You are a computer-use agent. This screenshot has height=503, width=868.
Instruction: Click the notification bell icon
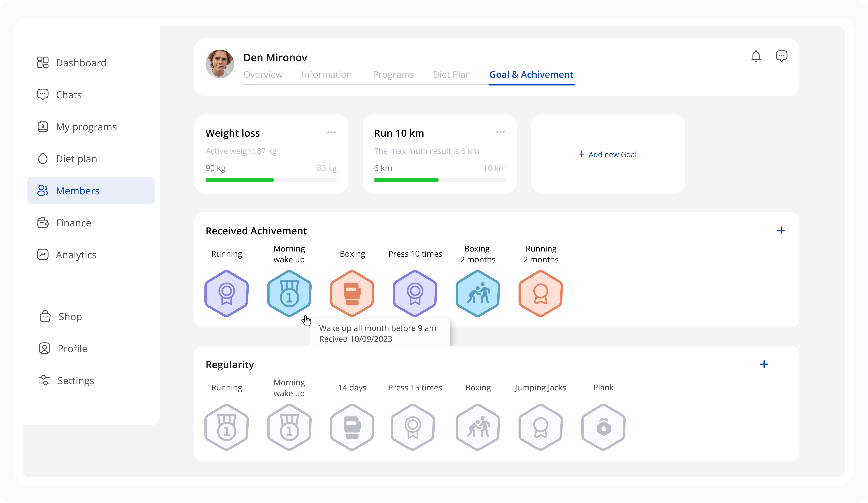tap(756, 56)
